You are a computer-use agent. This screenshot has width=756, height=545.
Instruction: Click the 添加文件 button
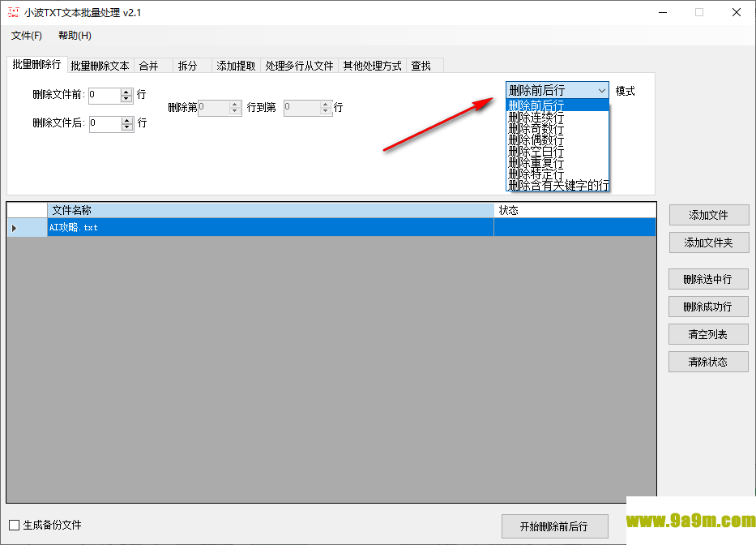709,215
